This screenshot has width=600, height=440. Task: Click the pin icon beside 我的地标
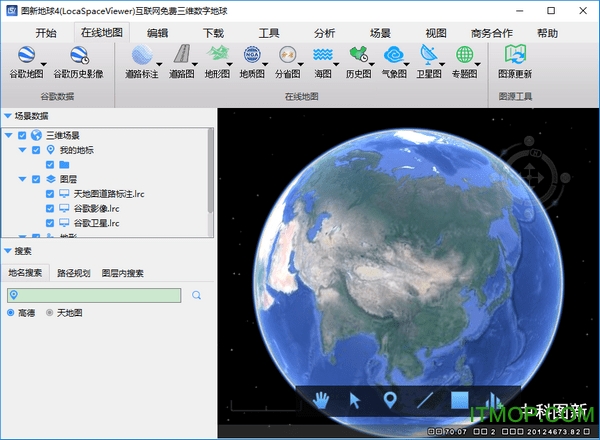point(51,150)
